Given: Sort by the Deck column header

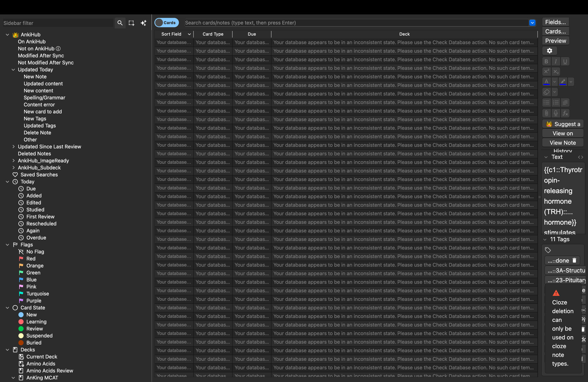Looking at the screenshot, I should click(x=404, y=34).
